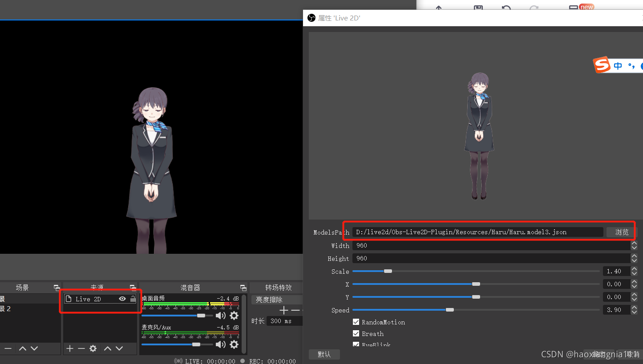Click the Height 960 input field
Screen dimensions: 643x364
pos(491,258)
